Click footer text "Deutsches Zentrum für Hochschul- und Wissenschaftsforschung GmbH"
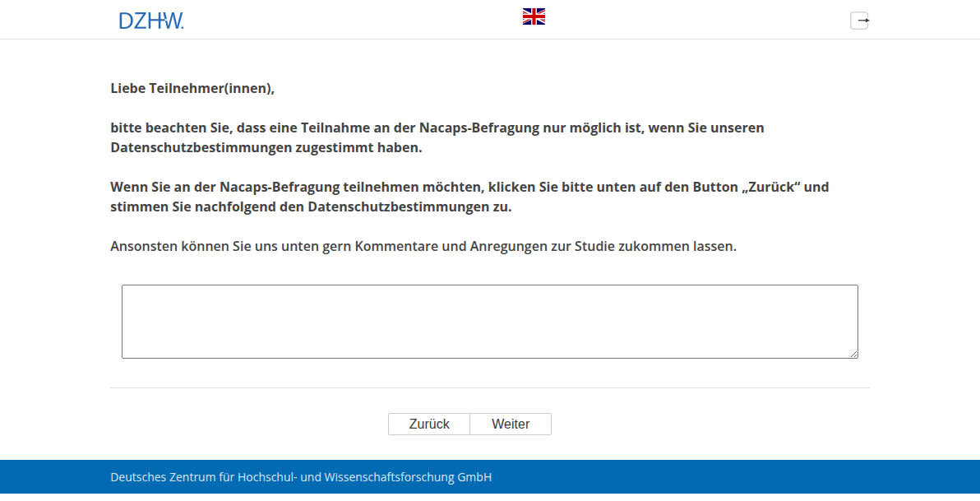This screenshot has height=501, width=980. click(301, 478)
